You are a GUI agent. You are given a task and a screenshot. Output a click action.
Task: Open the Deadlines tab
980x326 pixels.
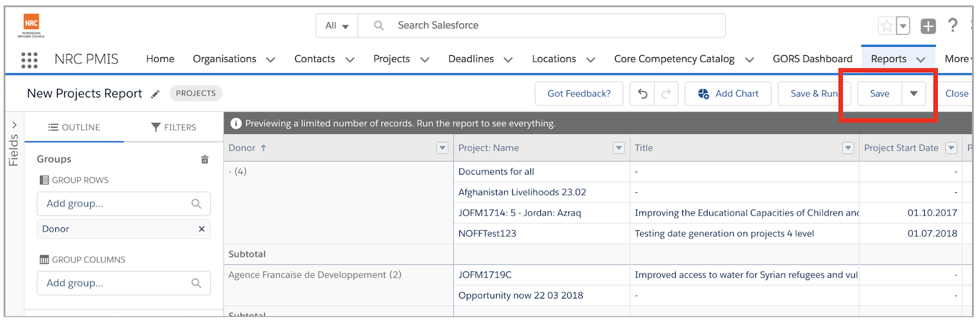pyautogui.click(x=471, y=59)
